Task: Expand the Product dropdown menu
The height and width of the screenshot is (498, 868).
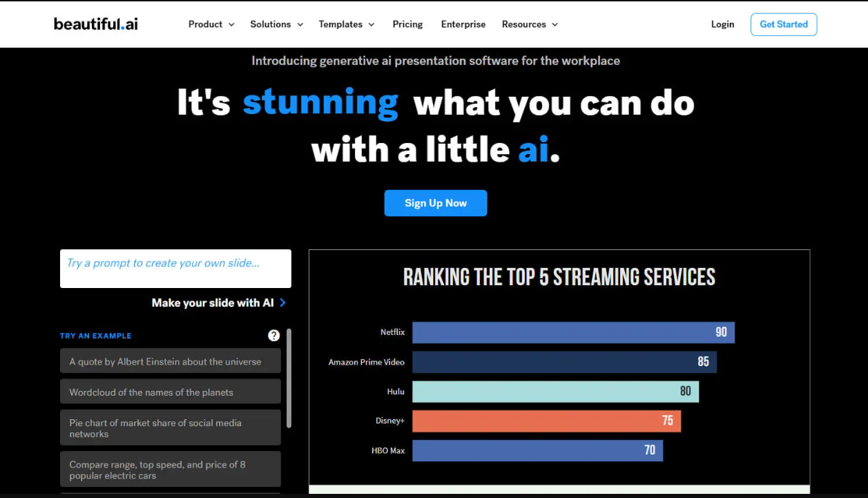Action: [211, 24]
